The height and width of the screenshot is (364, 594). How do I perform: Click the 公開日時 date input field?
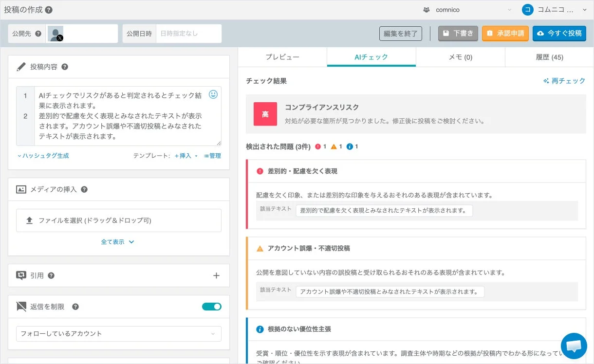tap(188, 34)
